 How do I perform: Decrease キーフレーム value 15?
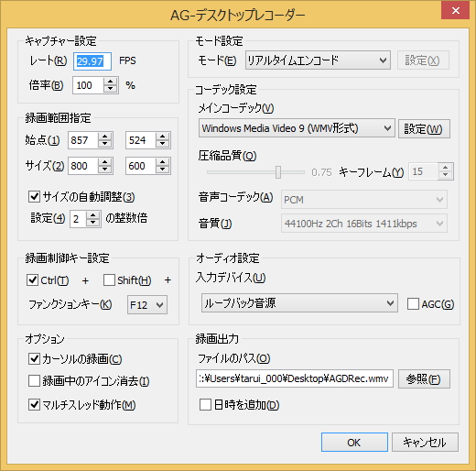446,175
